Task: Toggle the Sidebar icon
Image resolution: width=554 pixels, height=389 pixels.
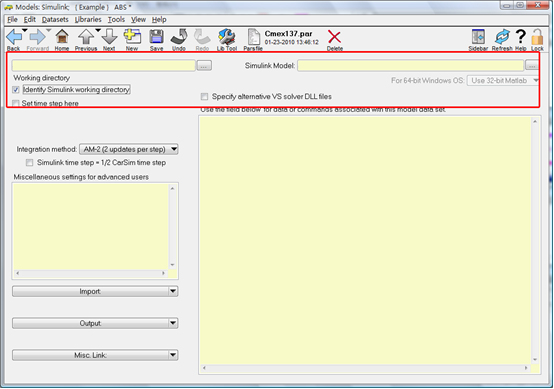Action: [478, 37]
